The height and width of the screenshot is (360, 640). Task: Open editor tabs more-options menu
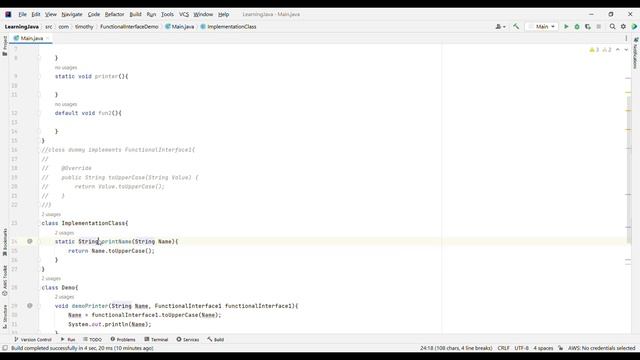click(x=626, y=38)
